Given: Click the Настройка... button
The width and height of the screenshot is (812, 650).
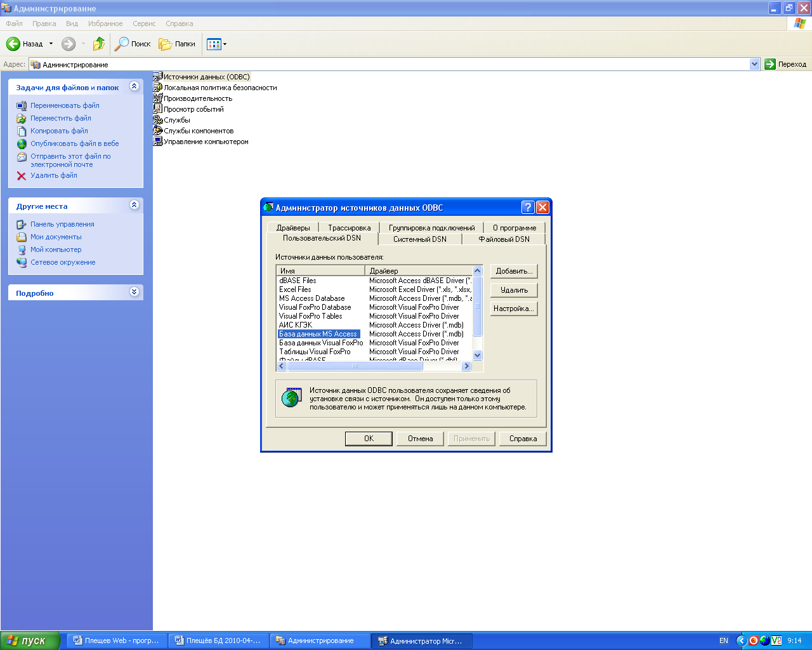Looking at the screenshot, I should 514,308.
